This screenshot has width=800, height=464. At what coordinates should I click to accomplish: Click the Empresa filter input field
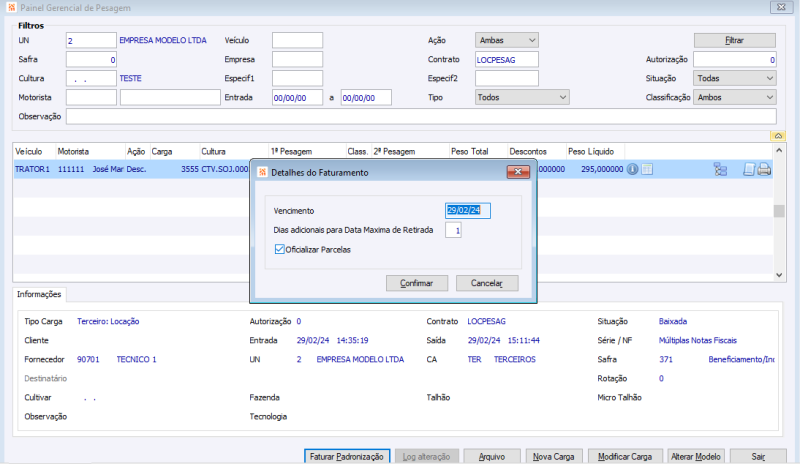(x=297, y=59)
